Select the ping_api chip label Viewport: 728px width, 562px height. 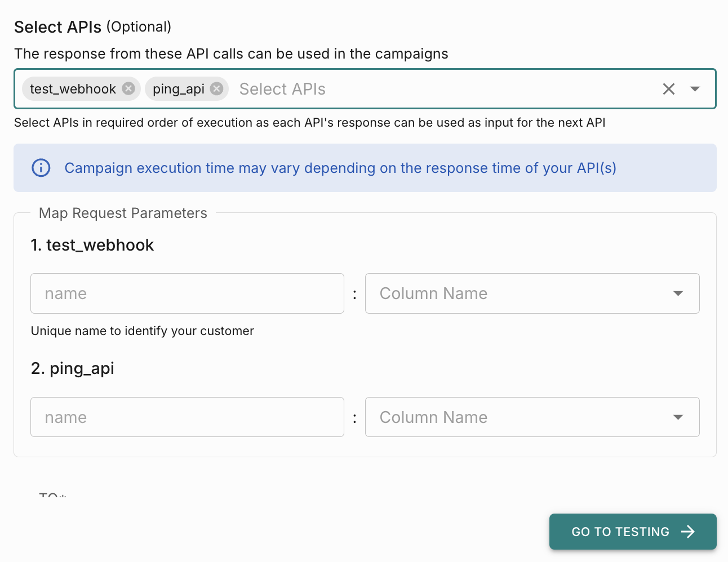(x=178, y=89)
